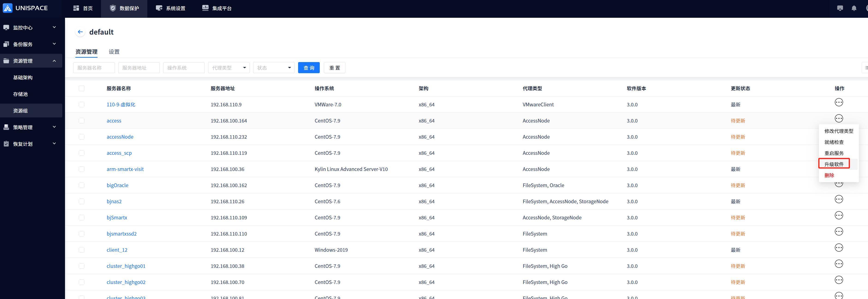Tick the checkbox for access row
The width and height of the screenshot is (868, 299).
point(82,121)
